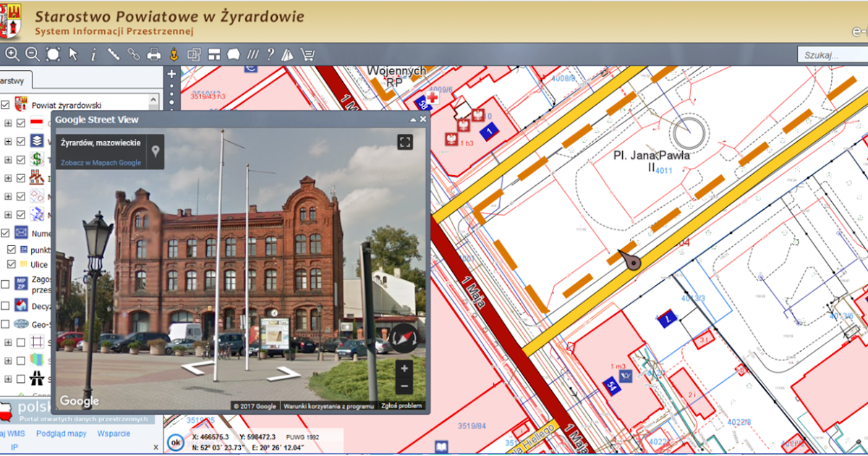Image resolution: width=868 pixels, height=456 pixels.
Task: Click the Zobacz w Mapach Google link
Action: pos(101,163)
